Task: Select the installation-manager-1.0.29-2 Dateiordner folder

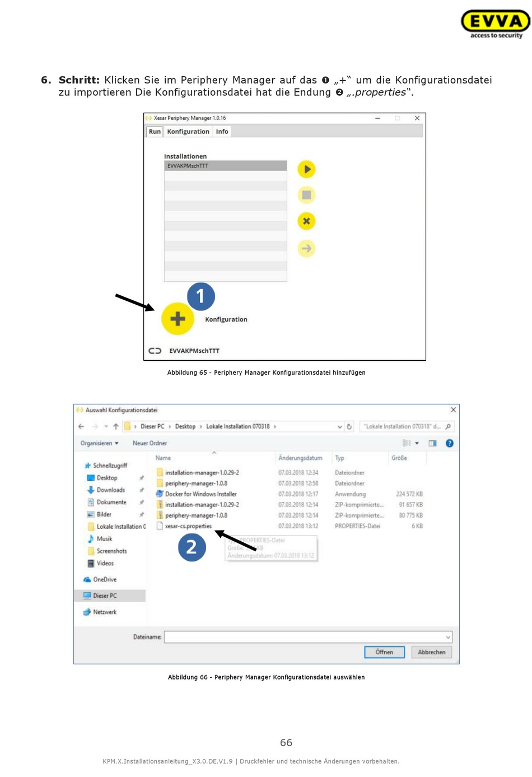Action: tap(198, 473)
